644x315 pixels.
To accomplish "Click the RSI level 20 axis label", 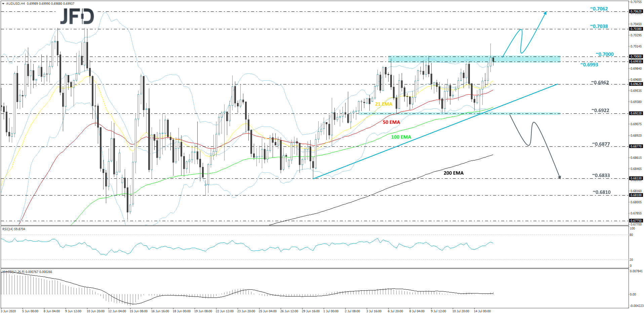I will pos(632,260).
